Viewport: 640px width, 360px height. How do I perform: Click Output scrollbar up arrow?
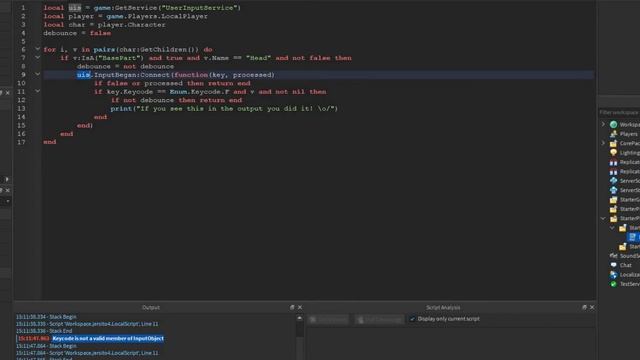[300, 318]
